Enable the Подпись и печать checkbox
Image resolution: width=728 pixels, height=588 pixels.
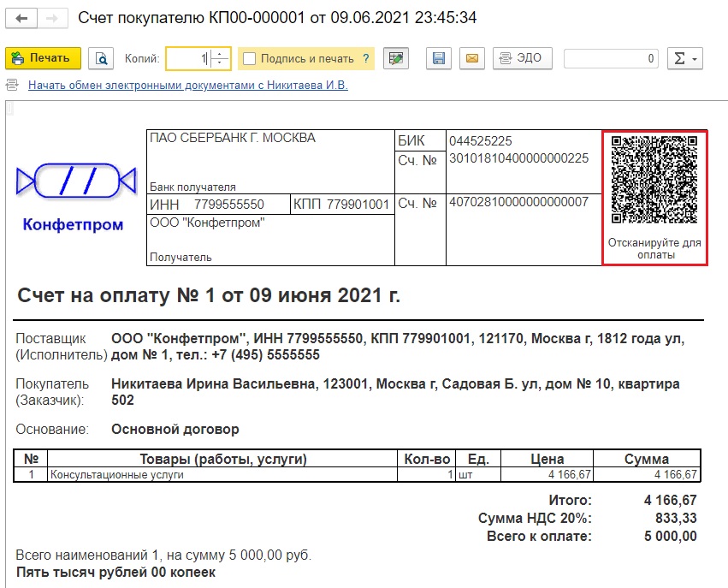tap(249, 58)
